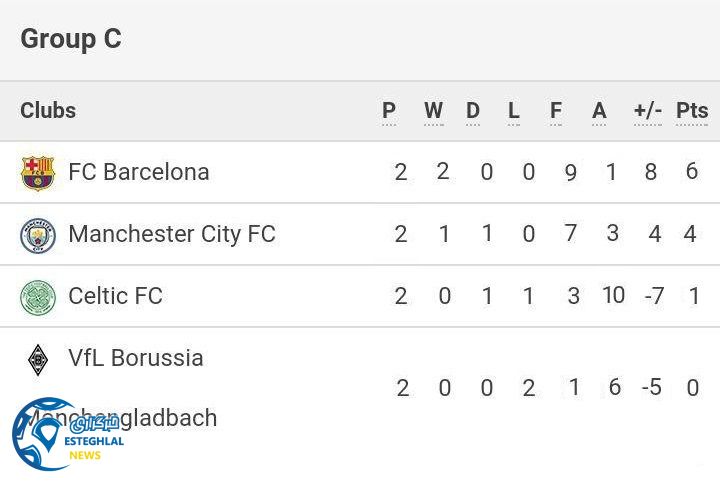Click the Group C heading
Screen dimensions: 720x491
pyautogui.click(x=70, y=39)
